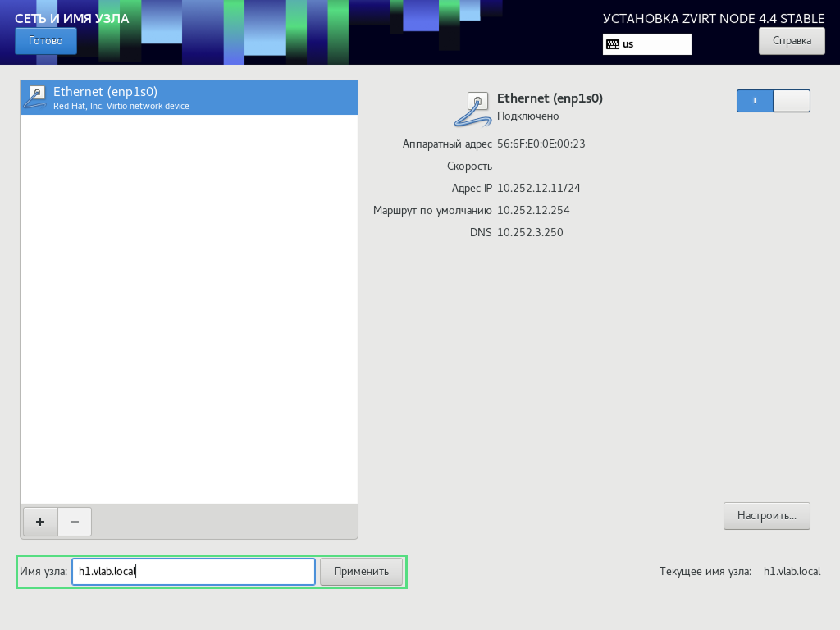This screenshot has width=840, height=630.
Task: Select Ethernet (enp1s0) in device list
Action: click(x=189, y=98)
